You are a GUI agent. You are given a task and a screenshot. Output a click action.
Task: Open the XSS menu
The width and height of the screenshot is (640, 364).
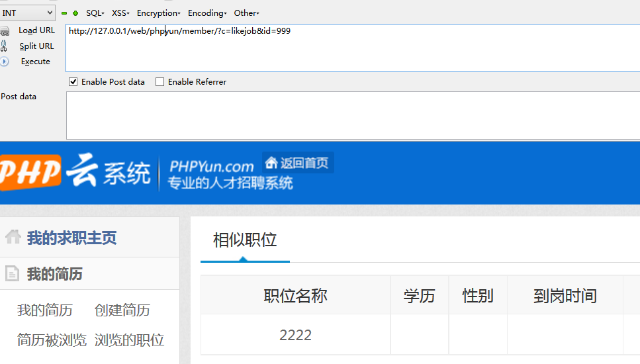(120, 13)
